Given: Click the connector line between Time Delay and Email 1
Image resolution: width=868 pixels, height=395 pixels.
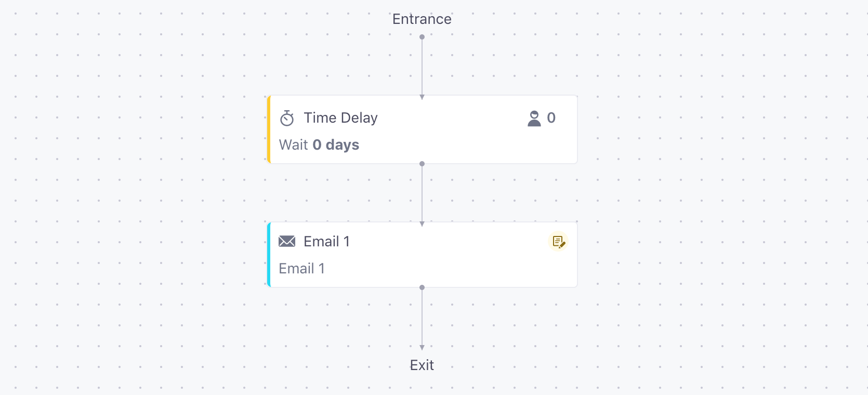Looking at the screenshot, I should tap(422, 193).
